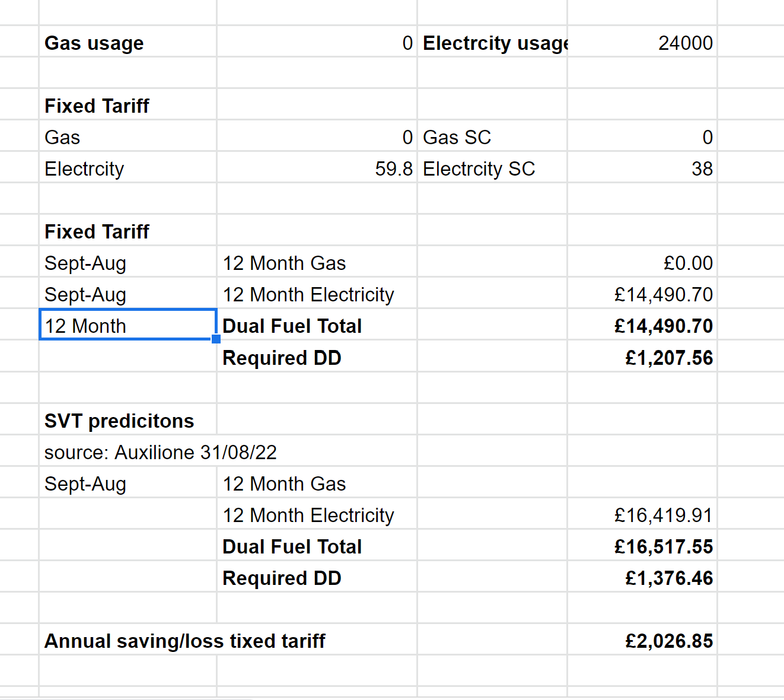
Task: Click the "Annual saving/loss fixed tariff" label
Action: pos(185,641)
